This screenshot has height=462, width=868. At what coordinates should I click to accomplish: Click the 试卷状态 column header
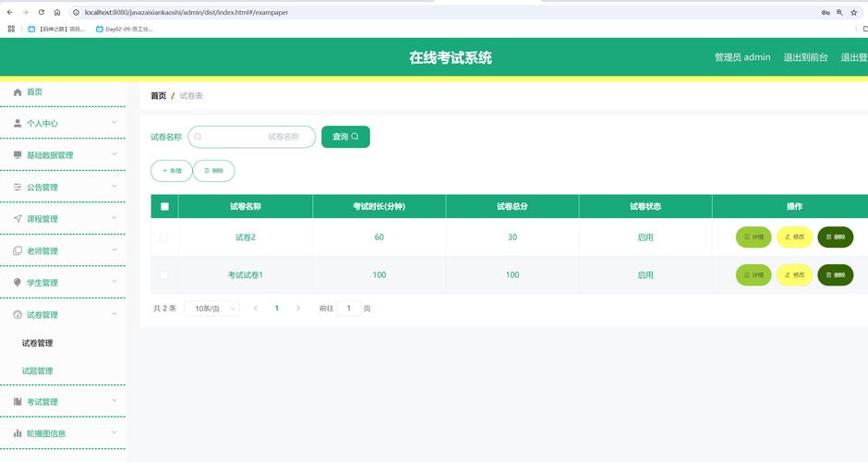point(645,207)
